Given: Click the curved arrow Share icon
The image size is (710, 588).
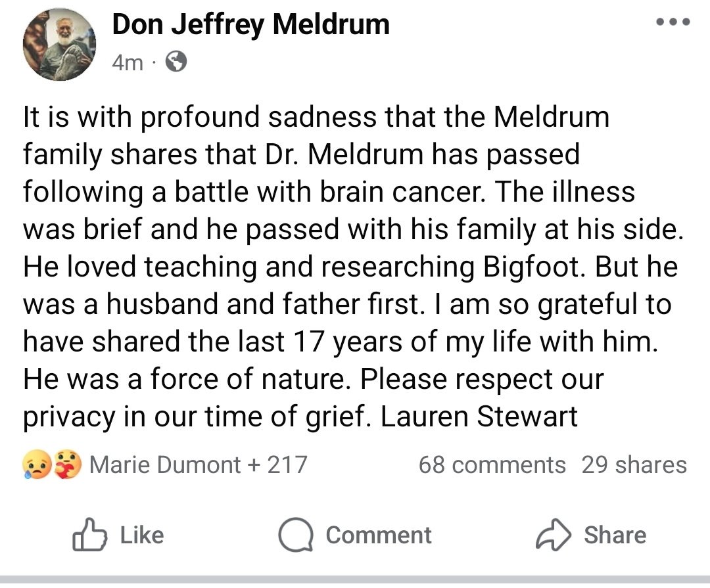Looking at the screenshot, I should pos(554,535).
